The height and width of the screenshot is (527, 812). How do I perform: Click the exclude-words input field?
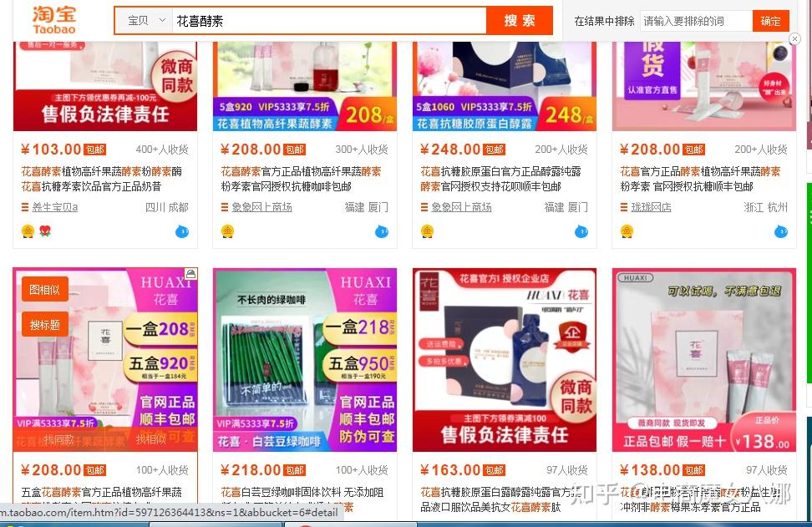pyautogui.click(x=696, y=21)
